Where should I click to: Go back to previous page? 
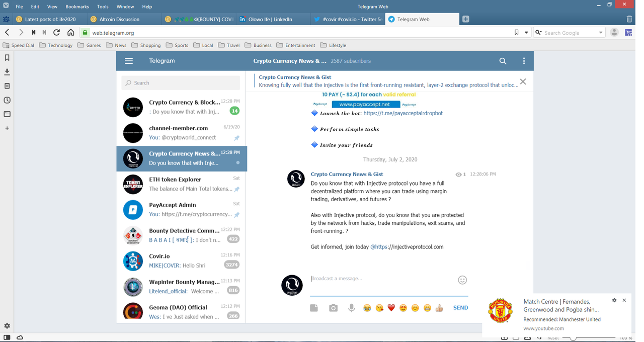(7, 32)
